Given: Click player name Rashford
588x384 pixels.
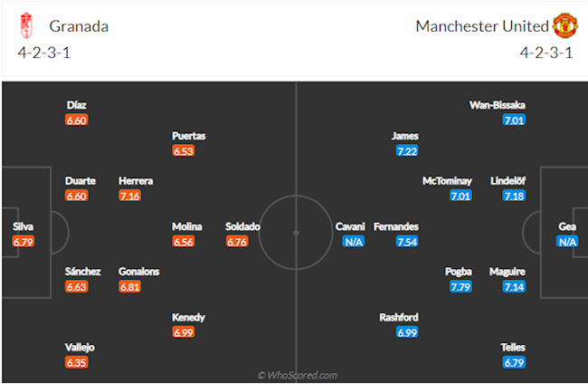Looking at the screenshot, I should tap(399, 318).
